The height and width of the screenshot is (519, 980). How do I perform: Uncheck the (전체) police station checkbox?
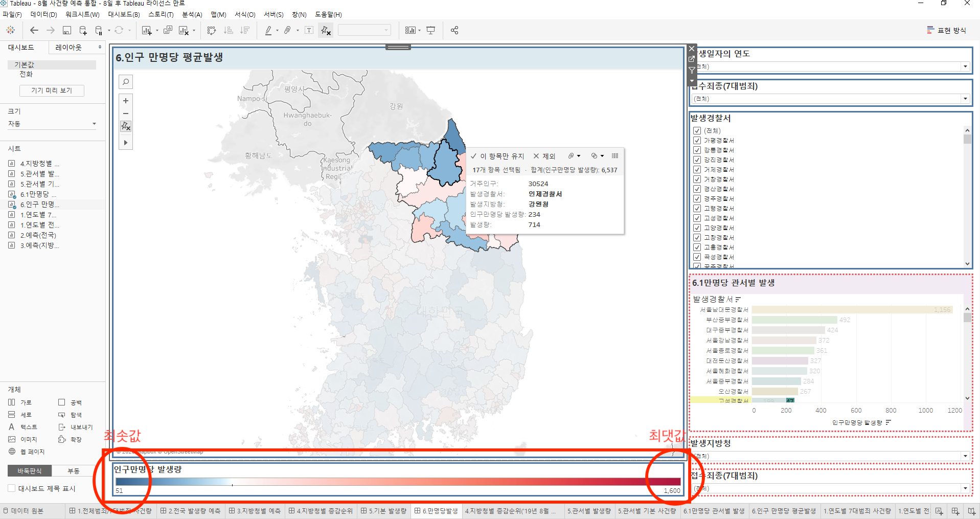[697, 130]
